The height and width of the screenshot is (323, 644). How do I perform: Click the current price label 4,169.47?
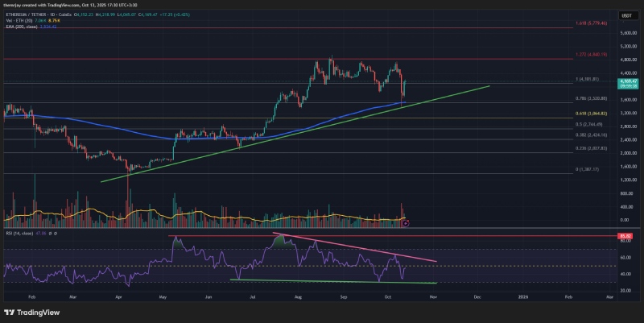(624, 81)
